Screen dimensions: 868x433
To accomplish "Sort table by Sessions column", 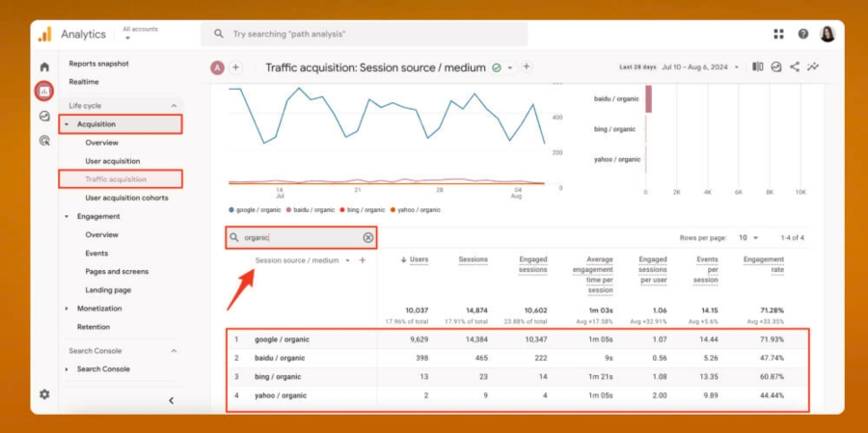I will (473, 259).
